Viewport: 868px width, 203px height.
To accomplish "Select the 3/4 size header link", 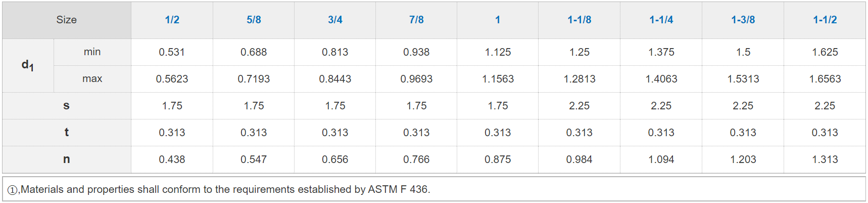I will pyautogui.click(x=335, y=20).
